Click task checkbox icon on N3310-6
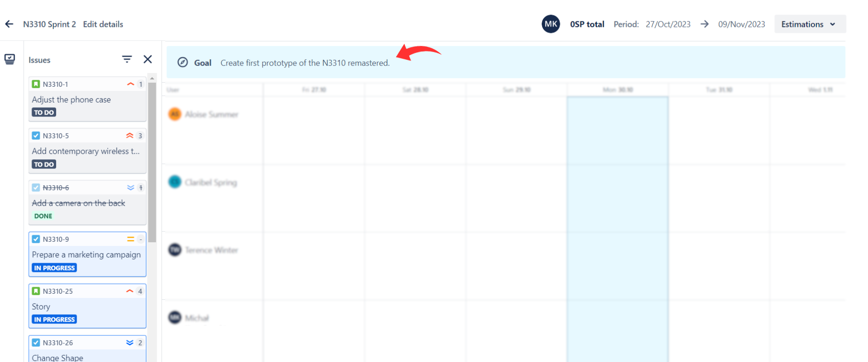This screenshot has height=362, width=868. (x=36, y=187)
